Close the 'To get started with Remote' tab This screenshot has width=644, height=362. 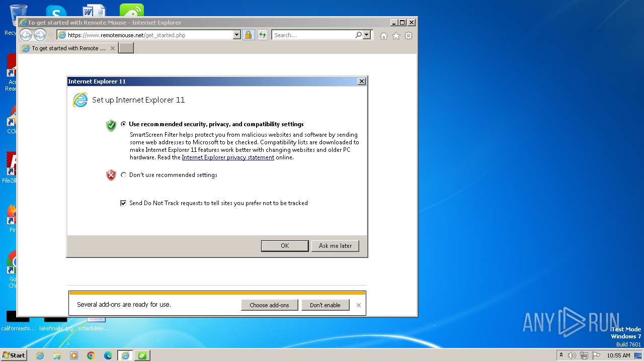point(113,48)
